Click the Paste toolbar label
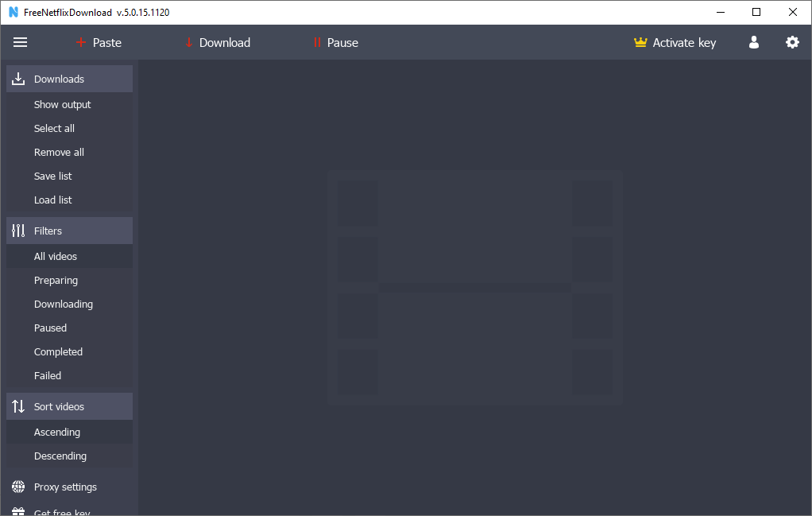812x516 pixels. coord(107,42)
